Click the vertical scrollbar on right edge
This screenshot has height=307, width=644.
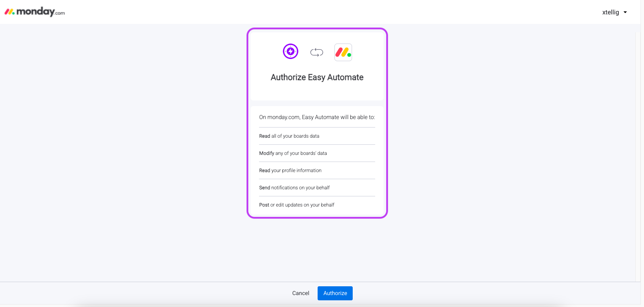tap(638, 155)
